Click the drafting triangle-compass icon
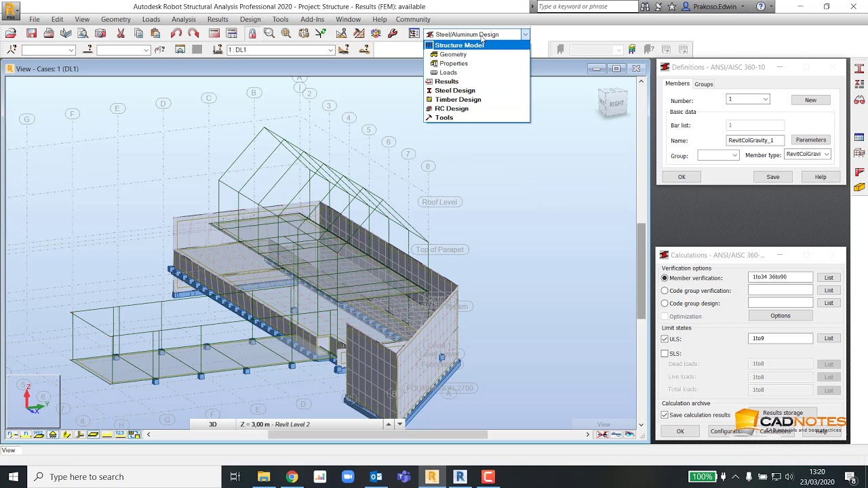Image resolution: width=868 pixels, height=488 pixels. pos(342,33)
